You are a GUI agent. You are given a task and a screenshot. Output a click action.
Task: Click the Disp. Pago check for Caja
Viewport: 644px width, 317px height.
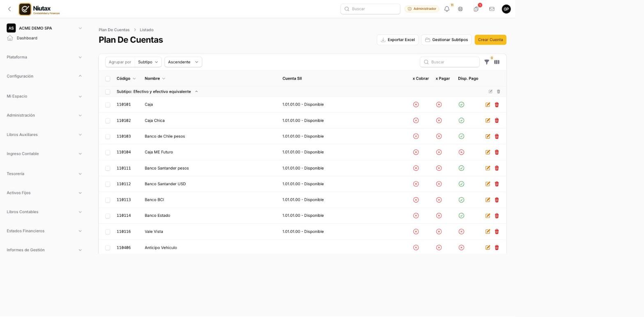tap(461, 105)
